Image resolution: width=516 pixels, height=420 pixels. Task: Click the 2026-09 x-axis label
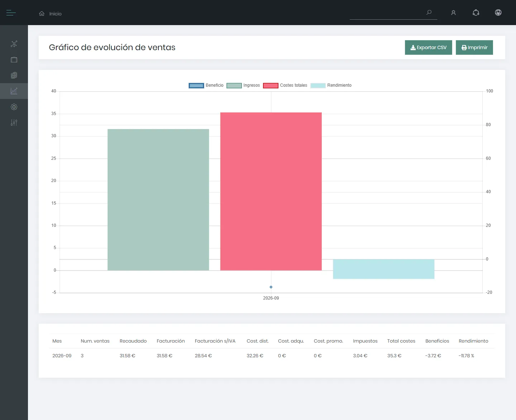click(x=271, y=298)
